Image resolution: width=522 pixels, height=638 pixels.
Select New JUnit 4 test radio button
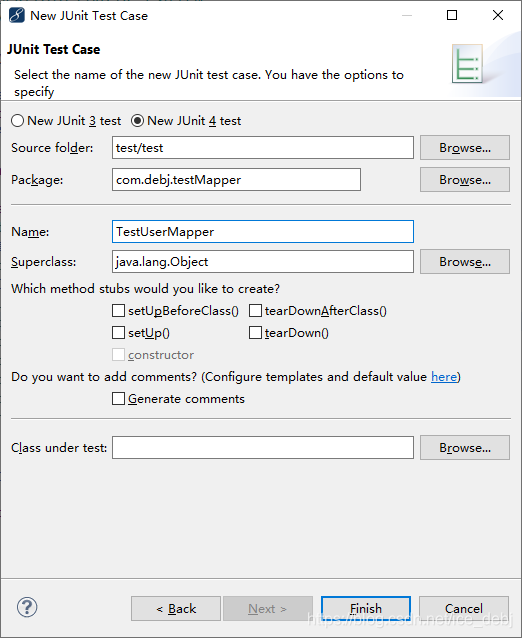pyautogui.click(x=137, y=121)
